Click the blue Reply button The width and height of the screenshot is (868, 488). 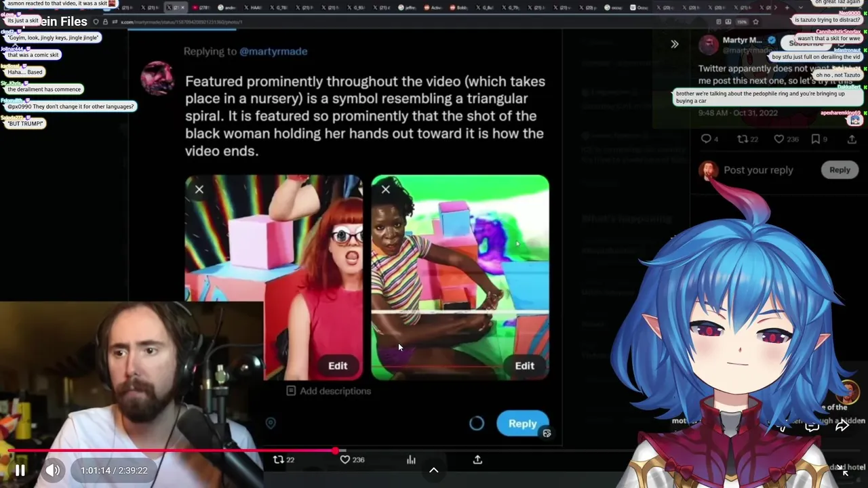point(522,424)
